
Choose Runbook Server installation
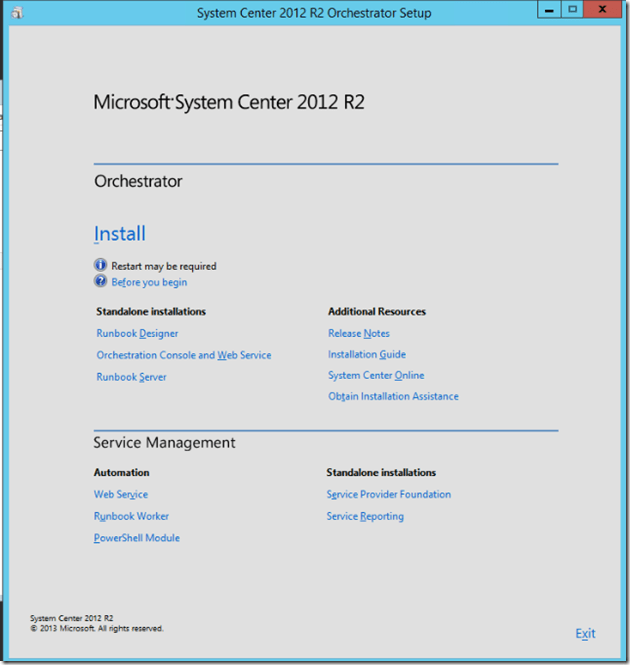click(x=131, y=377)
